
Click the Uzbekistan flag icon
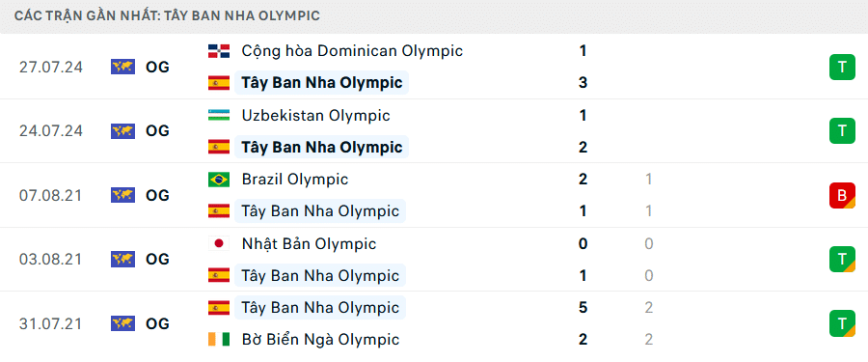pos(219,116)
